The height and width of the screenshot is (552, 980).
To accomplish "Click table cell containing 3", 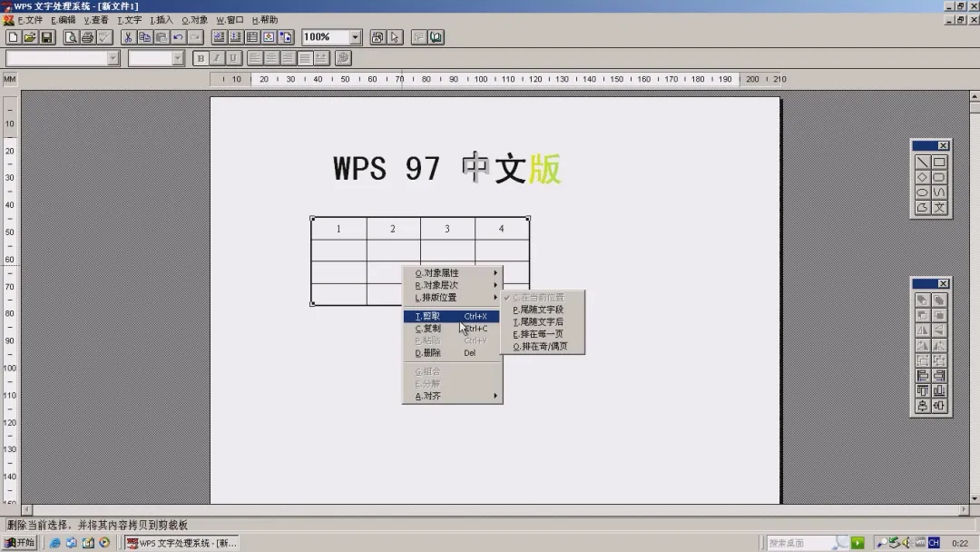I will coord(447,229).
